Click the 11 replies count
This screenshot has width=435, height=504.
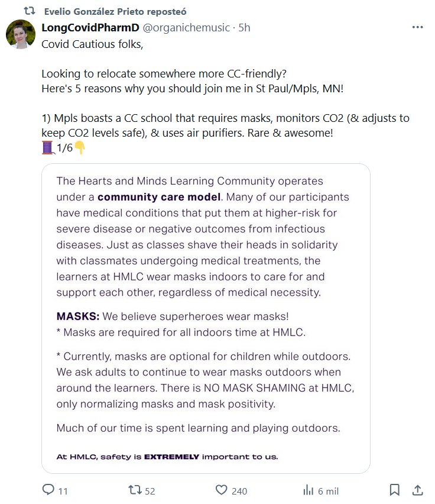click(x=63, y=491)
